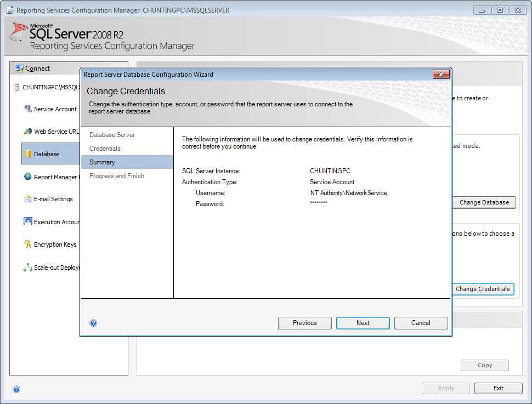Click the Service Account authentication value
The width and height of the screenshot is (532, 404).
click(x=332, y=182)
